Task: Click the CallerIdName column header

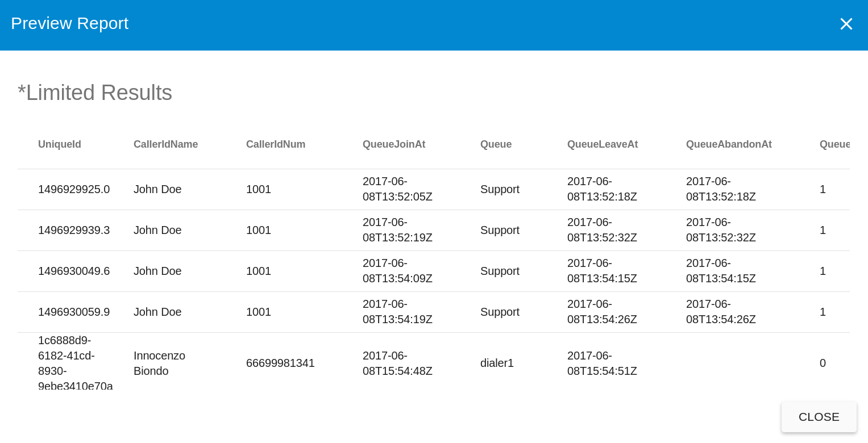Action: [x=165, y=144]
